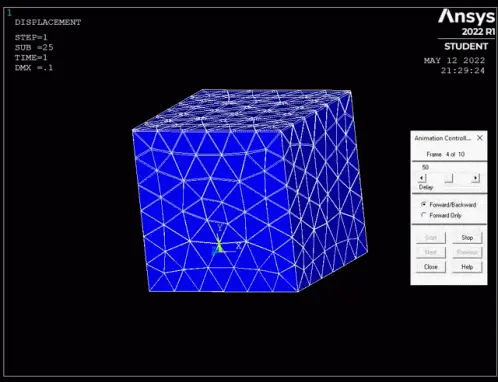
Task: Click the coordinate triad origin icon
Action: pos(218,247)
